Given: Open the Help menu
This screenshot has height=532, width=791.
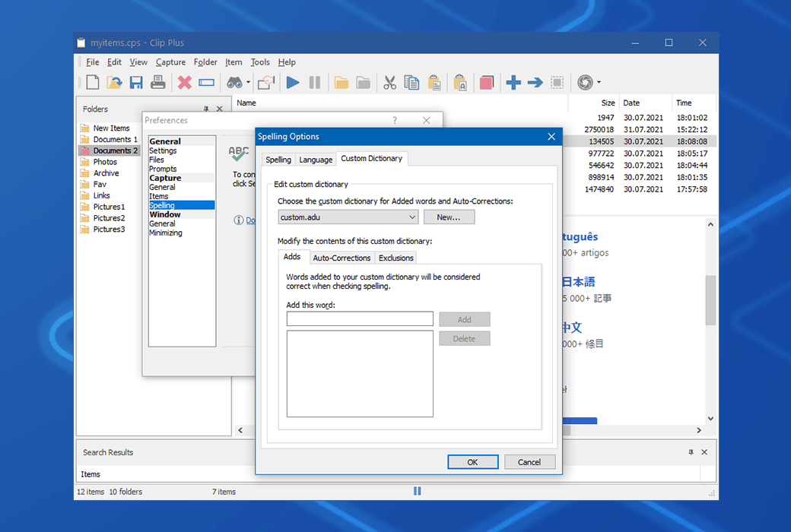Looking at the screenshot, I should 287,62.
